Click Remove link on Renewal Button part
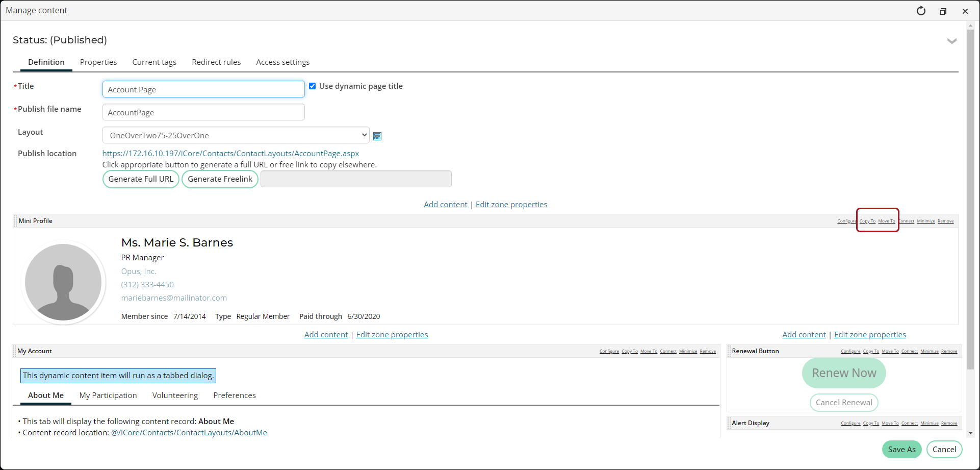This screenshot has height=470, width=980. 949,351
